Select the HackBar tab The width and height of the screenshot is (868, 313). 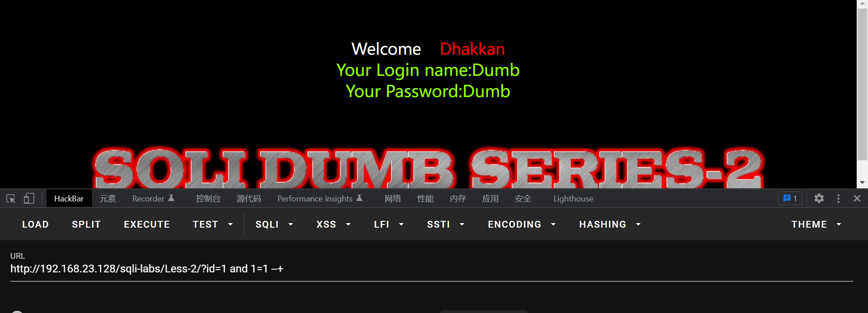tap(69, 198)
